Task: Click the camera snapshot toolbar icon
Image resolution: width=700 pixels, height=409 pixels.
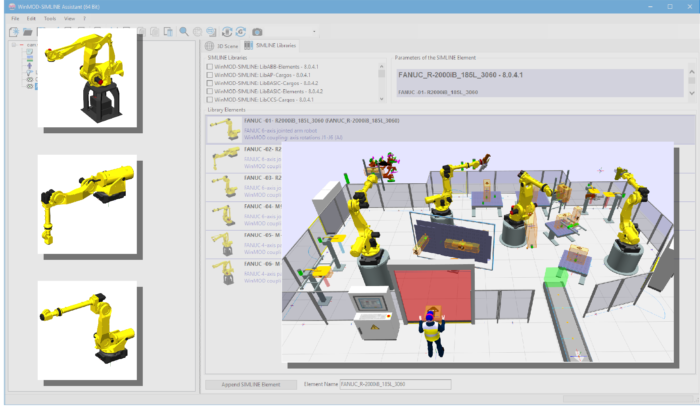Action: (257, 32)
